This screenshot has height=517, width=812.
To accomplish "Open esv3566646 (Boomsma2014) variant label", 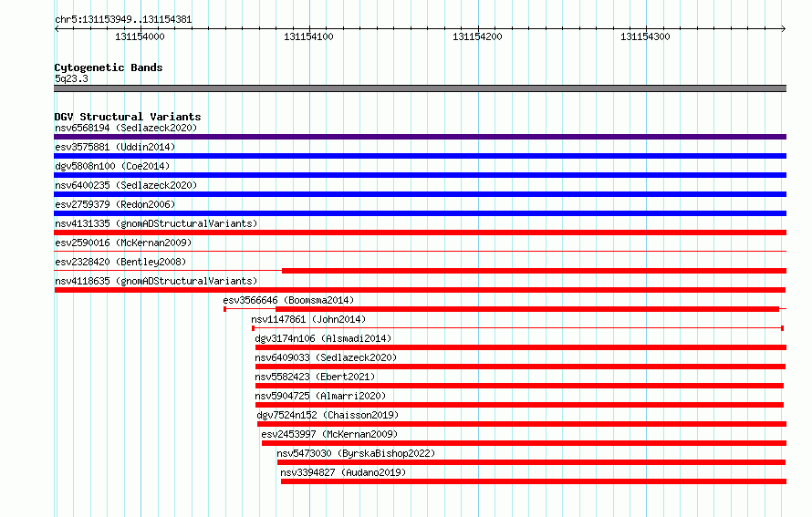I will (288, 300).
